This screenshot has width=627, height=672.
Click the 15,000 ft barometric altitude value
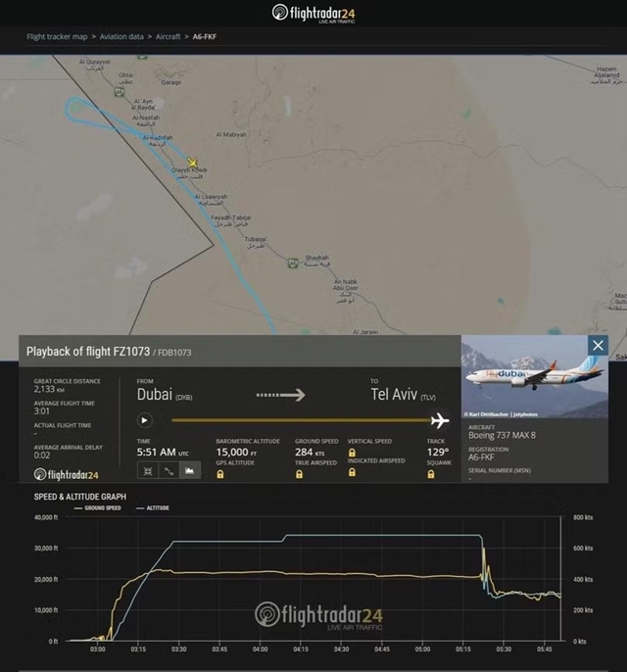[x=236, y=453]
